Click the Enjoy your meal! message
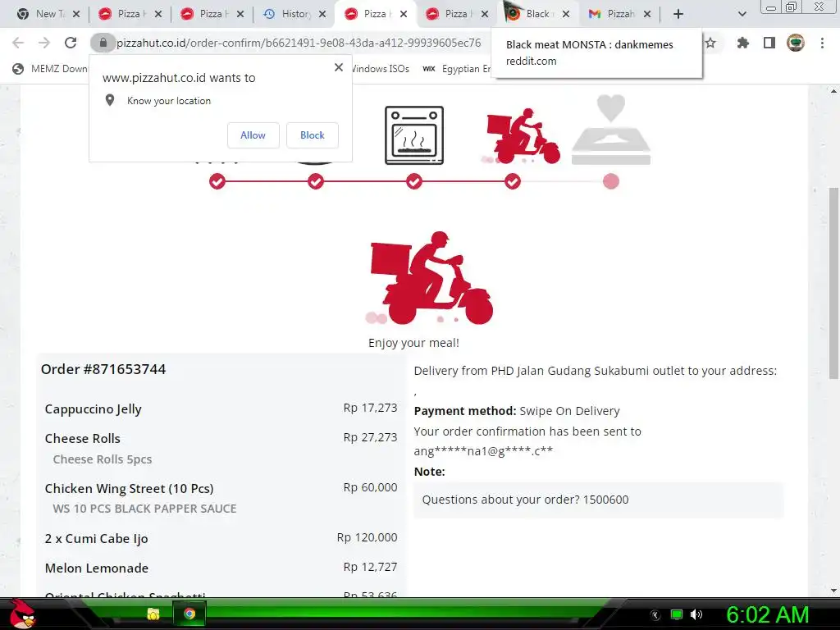 click(x=413, y=343)
